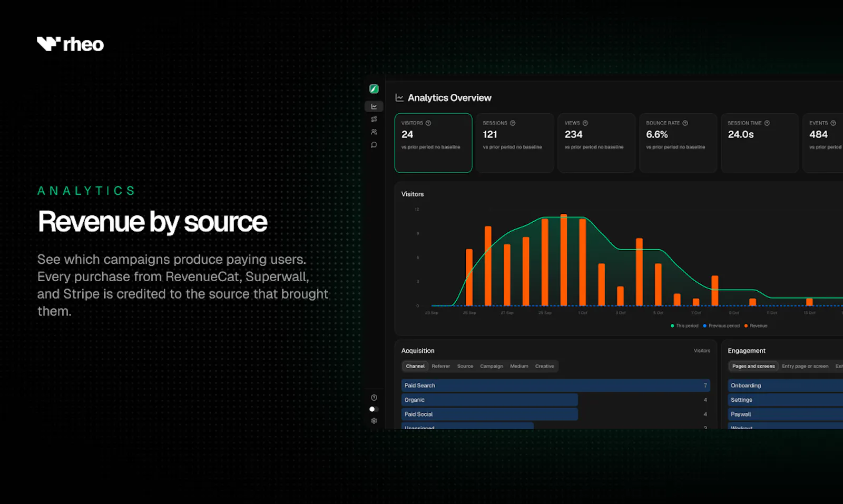Click the info icon next to VISITORS
The width and height of the screenshot is (843, 504).
pyautogui.click(x=428, y=123)
